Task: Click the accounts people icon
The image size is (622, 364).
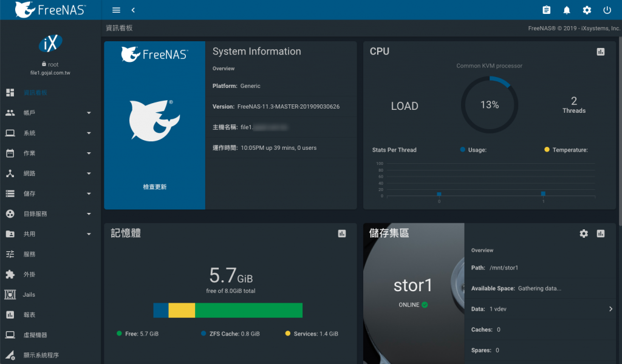Action: tap(10, 113)
